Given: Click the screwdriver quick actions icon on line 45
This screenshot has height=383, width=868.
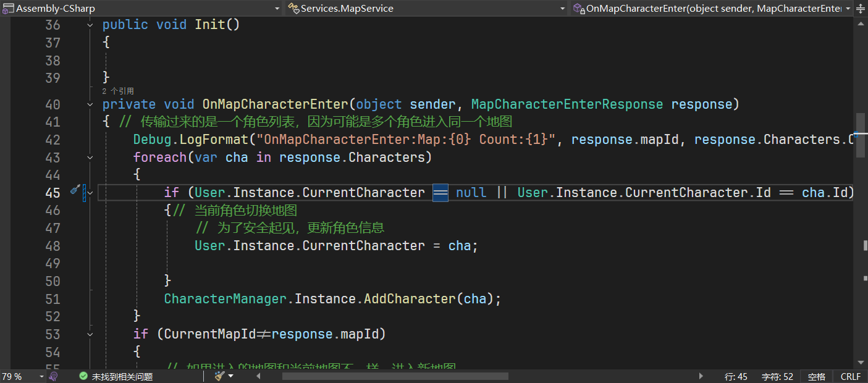Looking at the screenshot, I should [75, 191].
